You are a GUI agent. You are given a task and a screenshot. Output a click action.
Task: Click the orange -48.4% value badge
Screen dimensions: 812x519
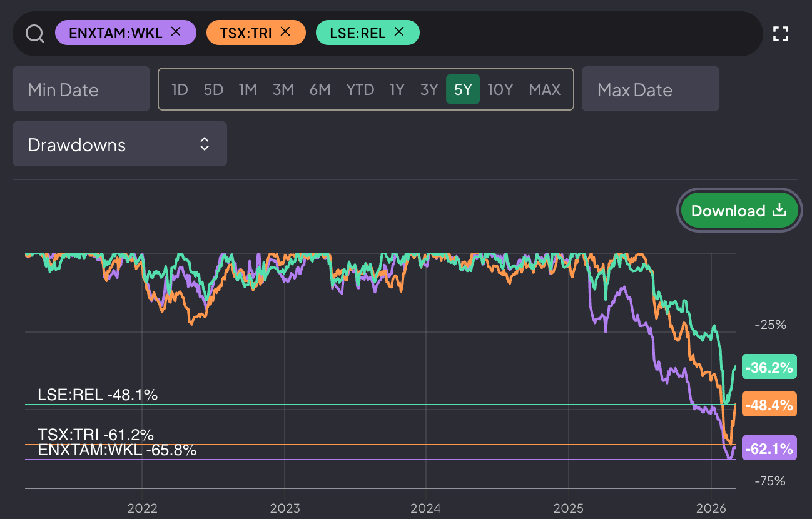click(769, 404)
